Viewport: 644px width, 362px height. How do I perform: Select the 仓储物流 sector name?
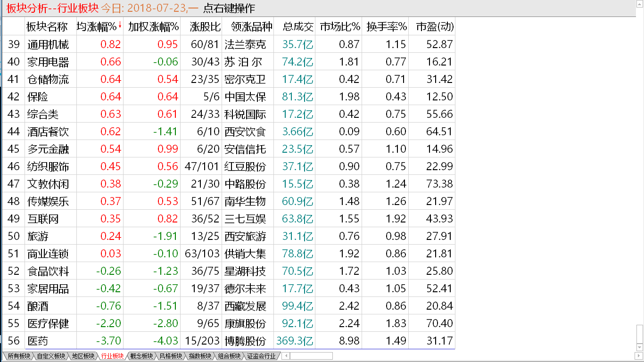point(48,79)
